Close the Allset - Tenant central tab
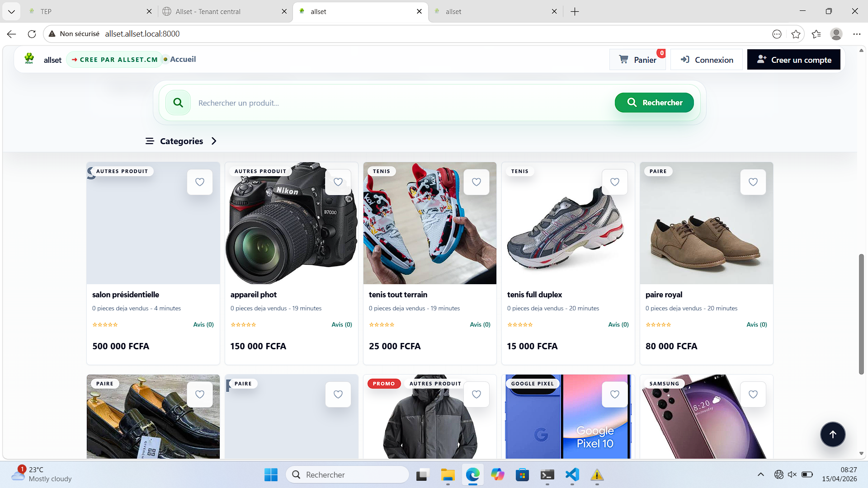 coord(284,12)
